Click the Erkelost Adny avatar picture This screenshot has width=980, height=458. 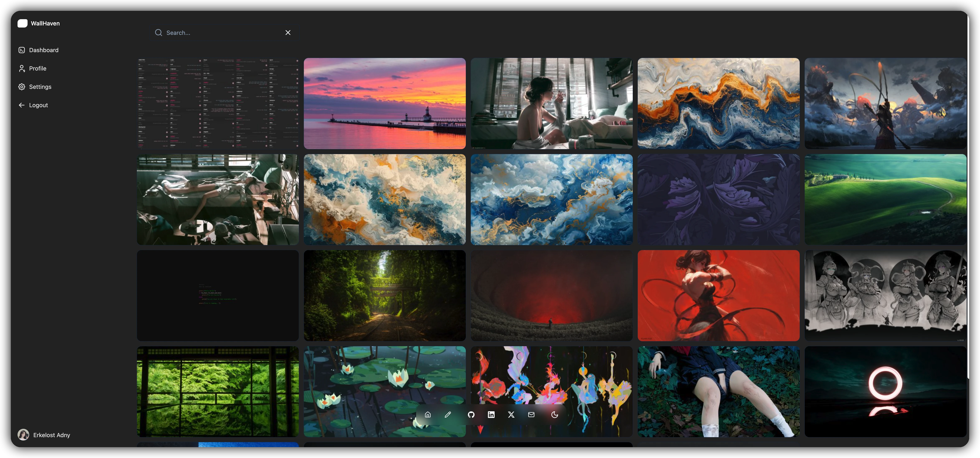[23, 435]
